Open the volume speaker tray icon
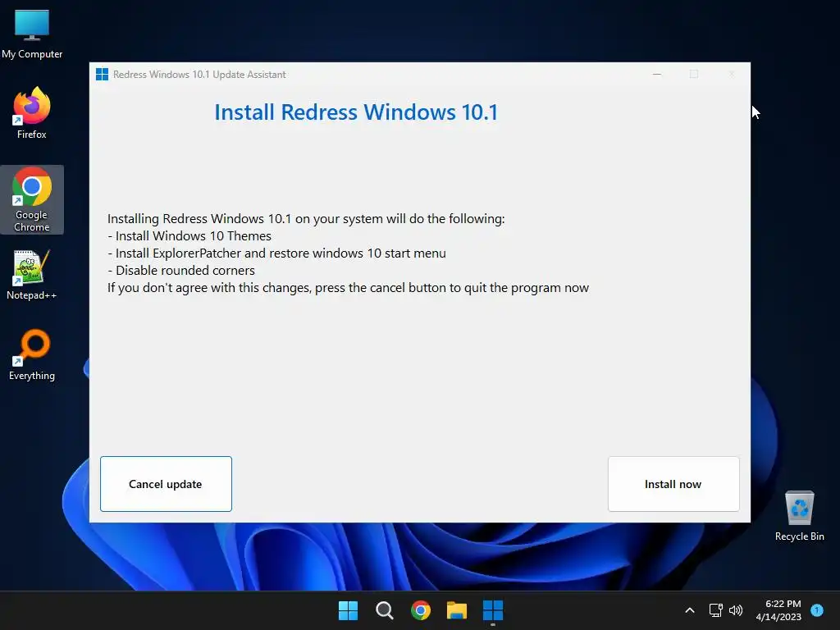This screenshot has width=840, height=630. click(736, 610)
